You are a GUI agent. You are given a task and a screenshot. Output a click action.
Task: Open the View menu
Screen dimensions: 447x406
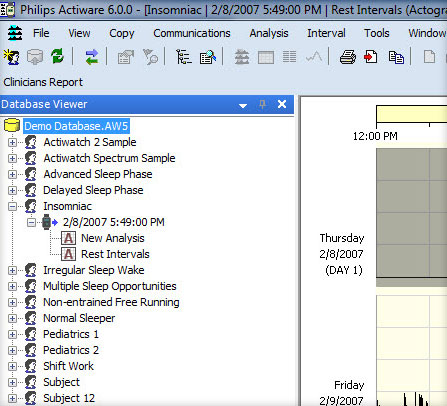79,33
